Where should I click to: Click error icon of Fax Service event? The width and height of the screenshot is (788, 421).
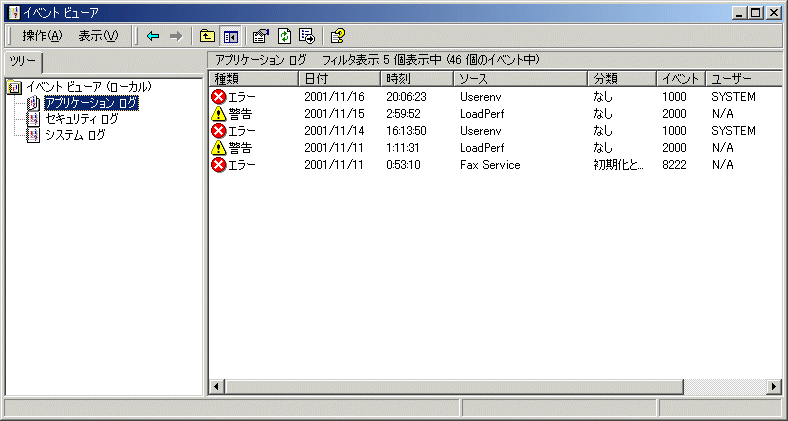click(x=219, y=165)
